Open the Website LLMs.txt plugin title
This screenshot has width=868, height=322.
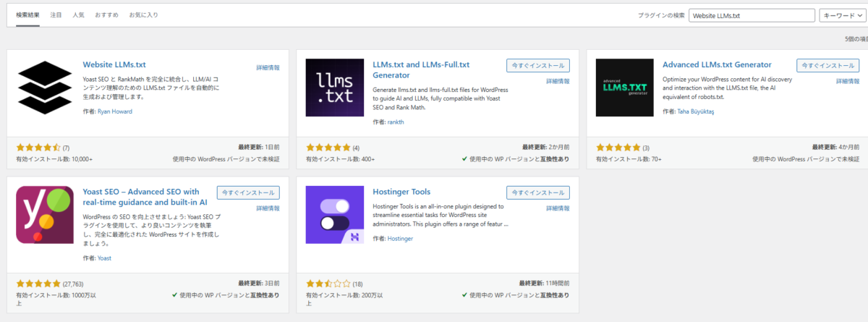pos(114,64)
